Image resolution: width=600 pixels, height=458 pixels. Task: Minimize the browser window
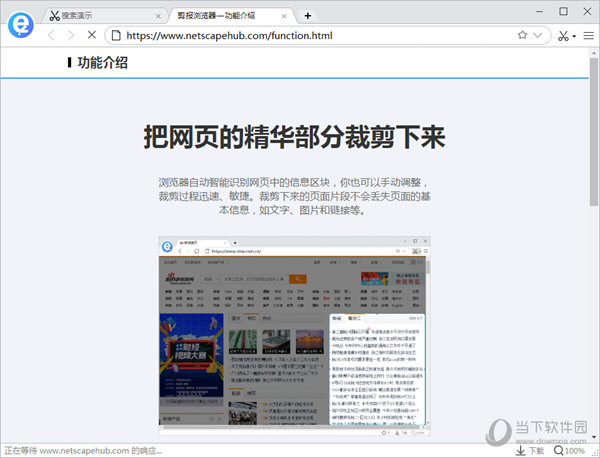540,11
